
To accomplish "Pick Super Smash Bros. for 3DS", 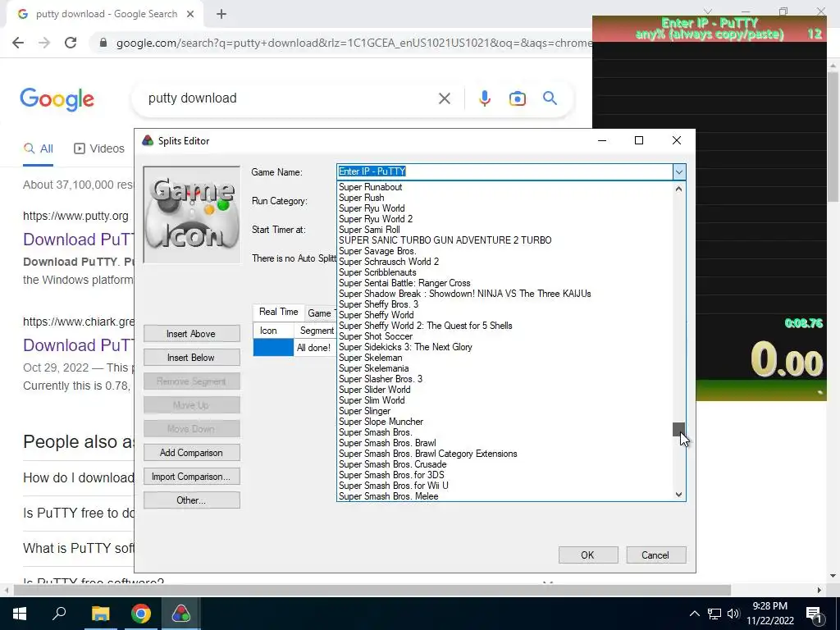I will [391, 475].
